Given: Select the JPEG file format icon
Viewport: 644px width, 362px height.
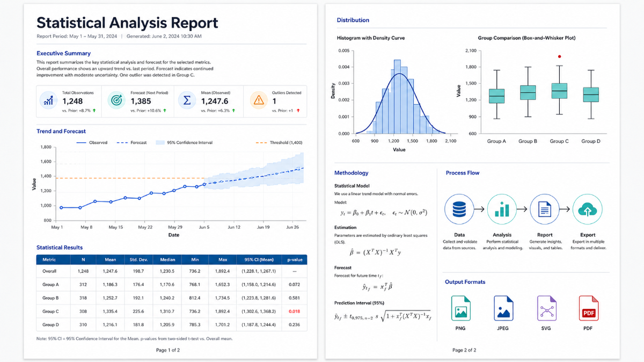Looking at the screenshot, I should [x=503, y=308].
